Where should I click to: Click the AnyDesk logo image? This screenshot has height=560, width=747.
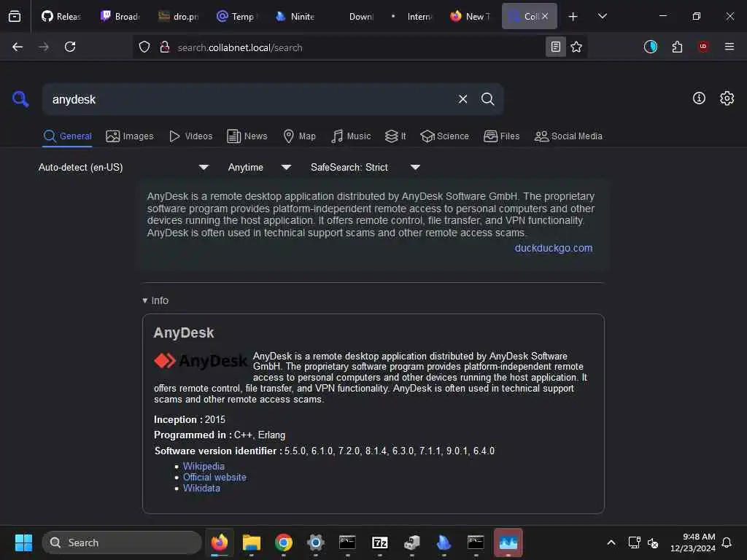pyautogui.click(x=201, y=361)
